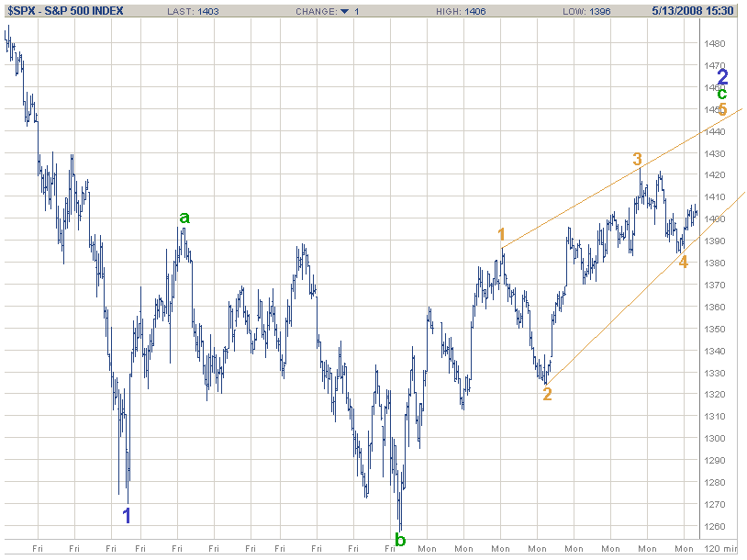Click the 1290 price axis label
Viewport: 747px width, 560px height.
tap(715, 461)
